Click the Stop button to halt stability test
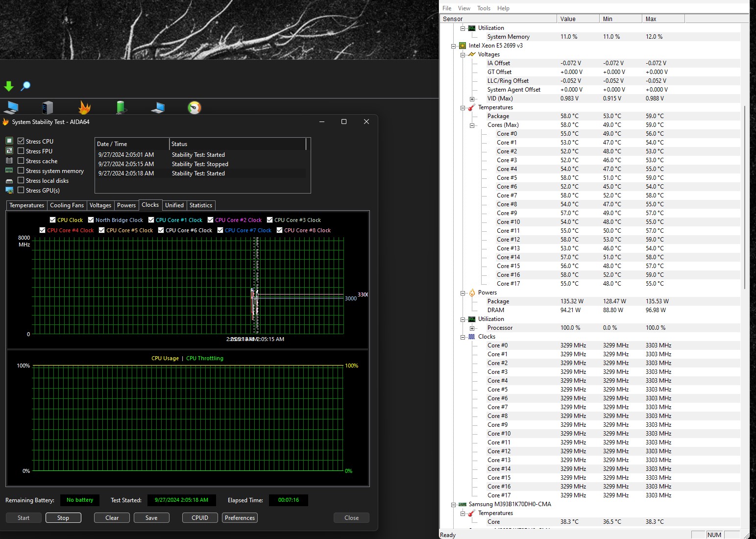 coord(63,518)
